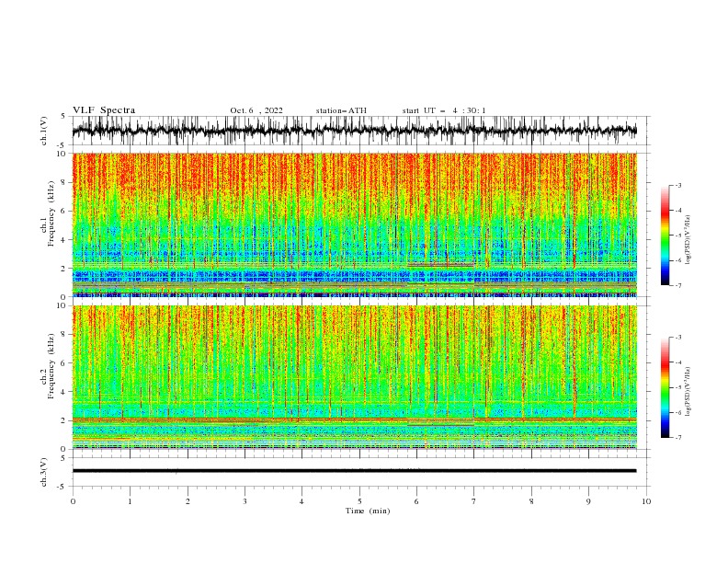
Task: Click the time axis tick label "7"
Action: tap(473, 501)
